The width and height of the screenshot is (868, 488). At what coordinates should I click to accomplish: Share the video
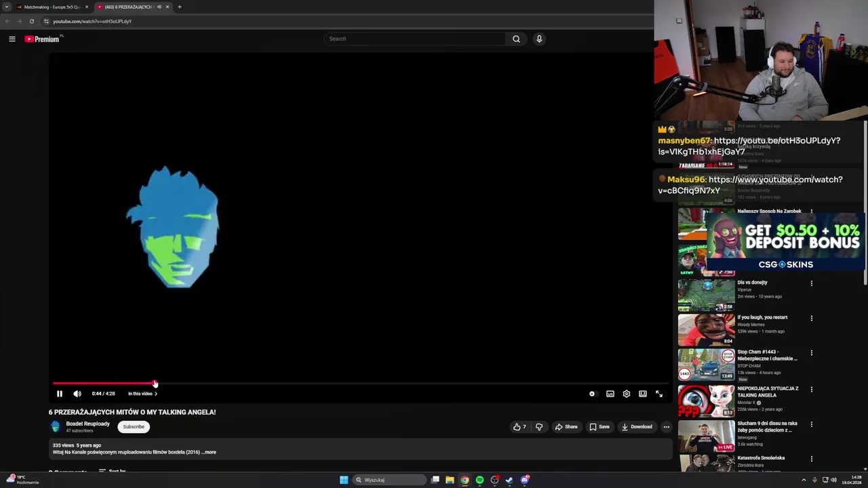click(566, 427)
